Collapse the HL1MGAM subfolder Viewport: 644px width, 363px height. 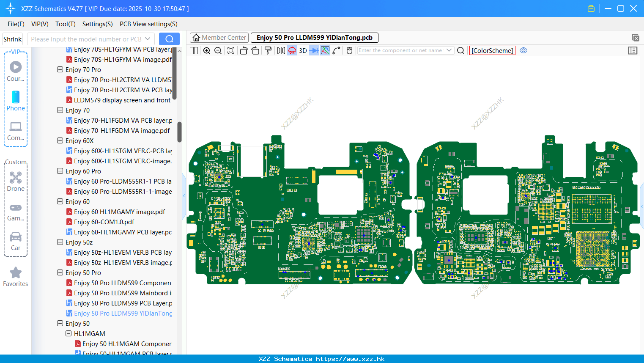coord(69,333)
